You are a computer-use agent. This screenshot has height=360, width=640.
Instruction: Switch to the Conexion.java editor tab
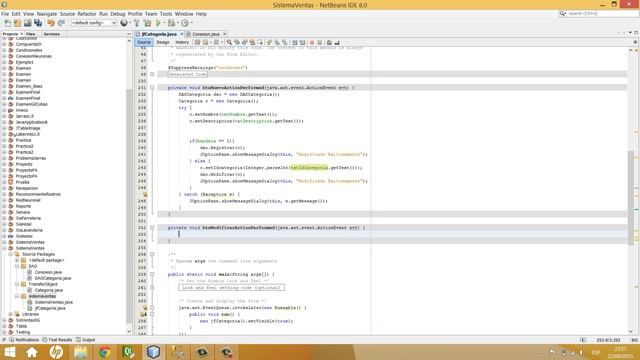[x=206, y=34]
